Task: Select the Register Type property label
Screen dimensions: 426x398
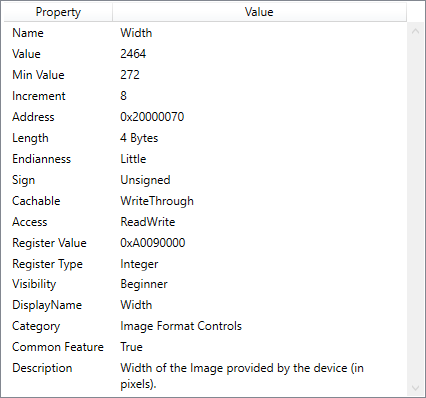Action: click(x=47, y=264)
